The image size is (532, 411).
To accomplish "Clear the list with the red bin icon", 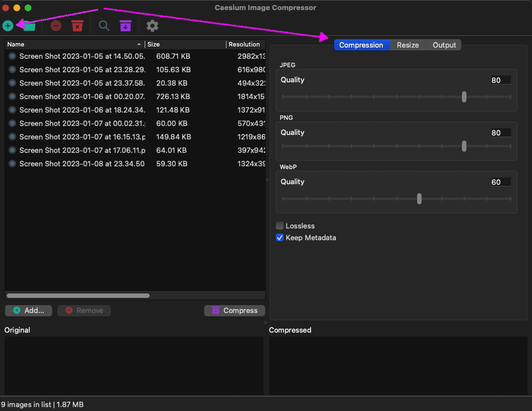I will (77, 26).
